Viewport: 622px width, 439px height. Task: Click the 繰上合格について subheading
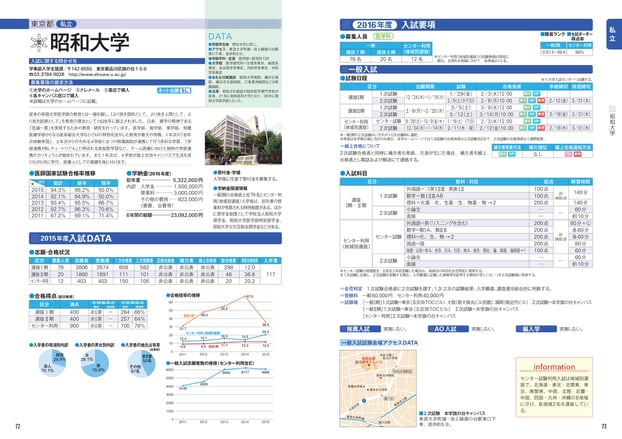[359, 146]
